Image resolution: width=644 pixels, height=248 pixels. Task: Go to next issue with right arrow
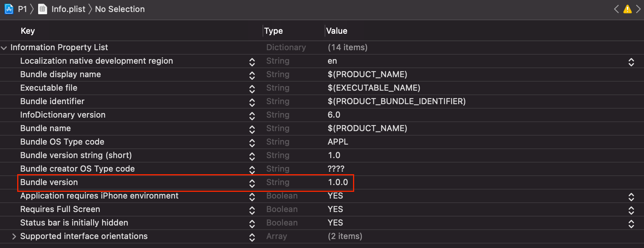tap(638, 9)
